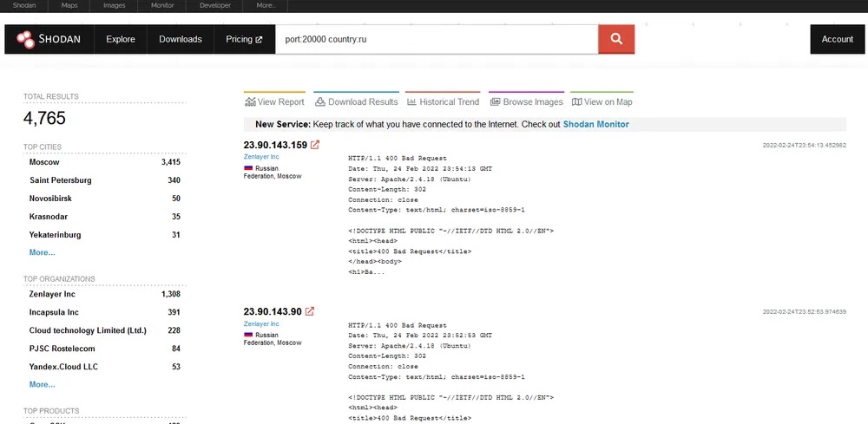Screen dimensions: 868x424
Task: Open the View Report link
Action: pos(274,101)
